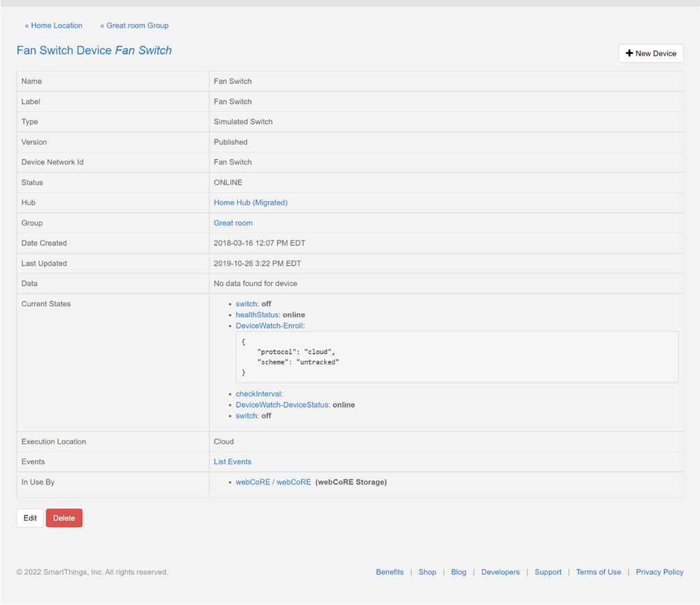Open List Events for Fan Switch
700x605 pixels.
click(x=232, y=461)
